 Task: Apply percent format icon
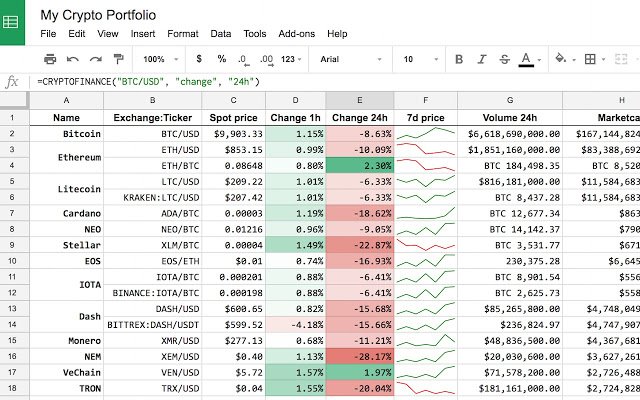coord(222,59)
